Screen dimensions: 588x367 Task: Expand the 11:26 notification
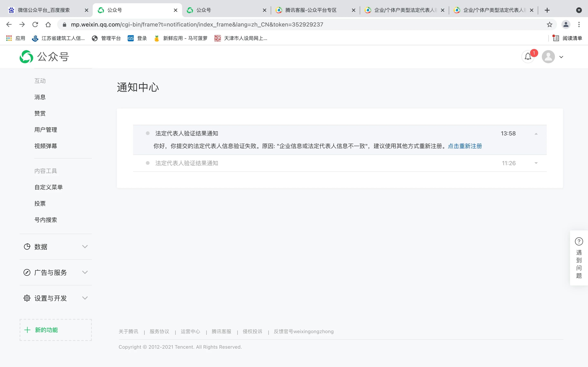click(x=536, y=163)
